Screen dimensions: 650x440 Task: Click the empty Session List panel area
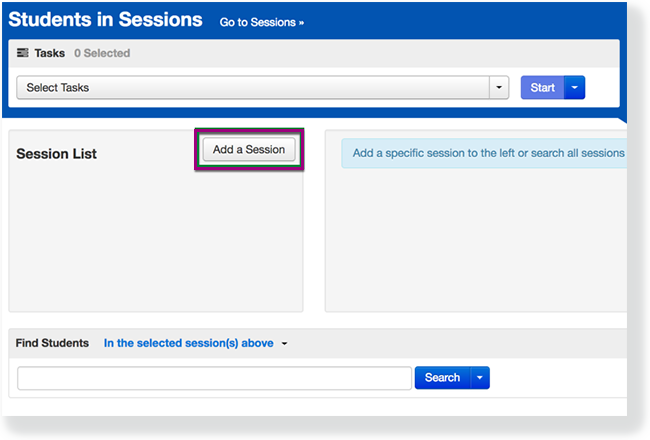pyautogui.click(x=155, y=240)
